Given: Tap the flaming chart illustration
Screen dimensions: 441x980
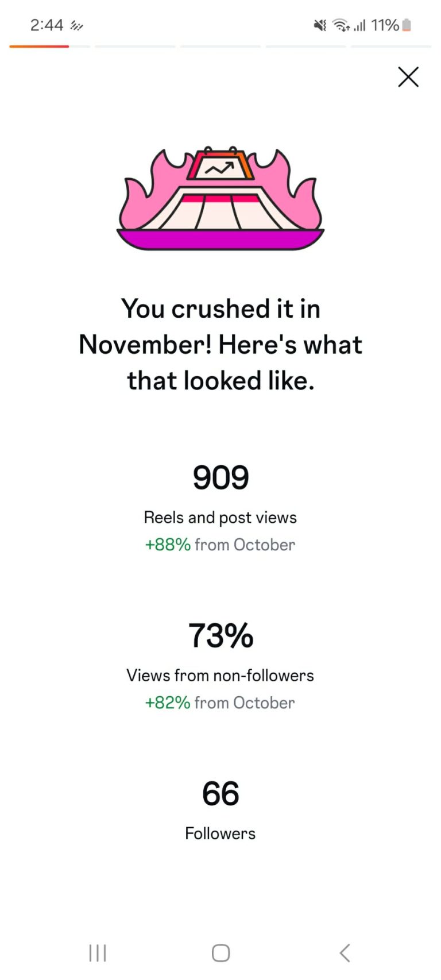Looking at the screenshot, I should pos(220,198).
